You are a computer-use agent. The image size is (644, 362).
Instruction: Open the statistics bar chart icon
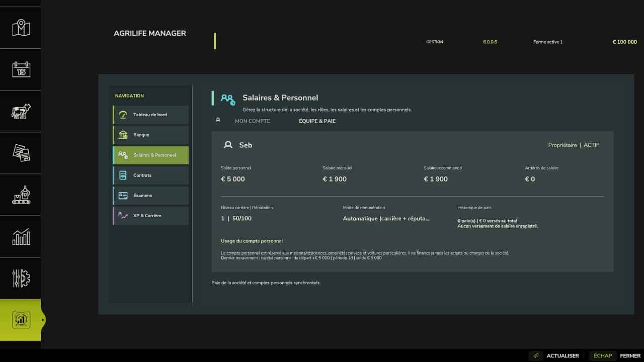pos(21,236)
